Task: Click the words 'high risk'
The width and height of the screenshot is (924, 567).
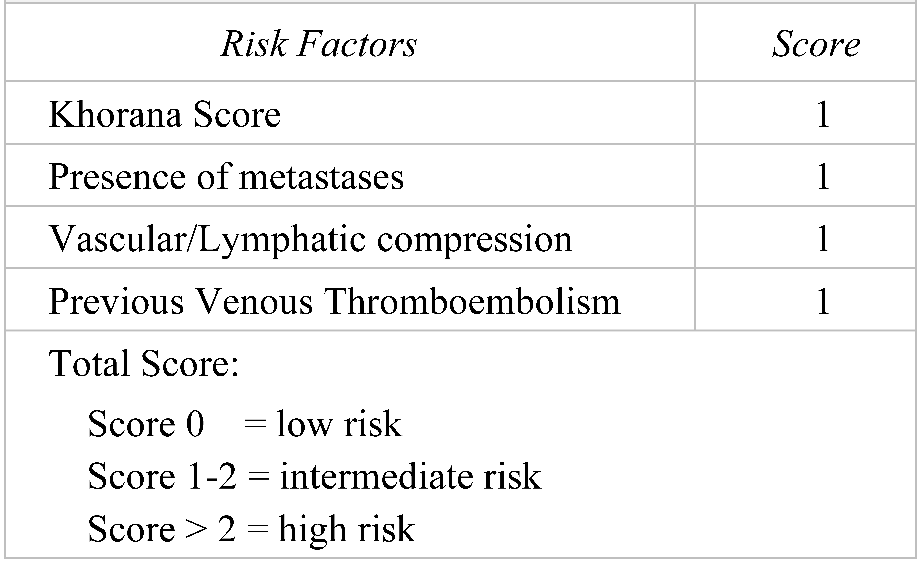Action: point(347,529)
